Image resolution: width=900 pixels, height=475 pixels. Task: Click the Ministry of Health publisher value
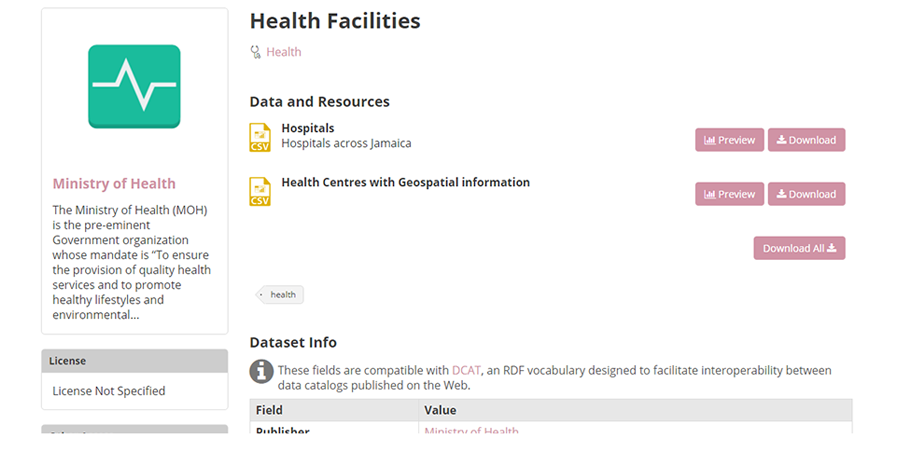pyautogui.click(x=471, y=430)
